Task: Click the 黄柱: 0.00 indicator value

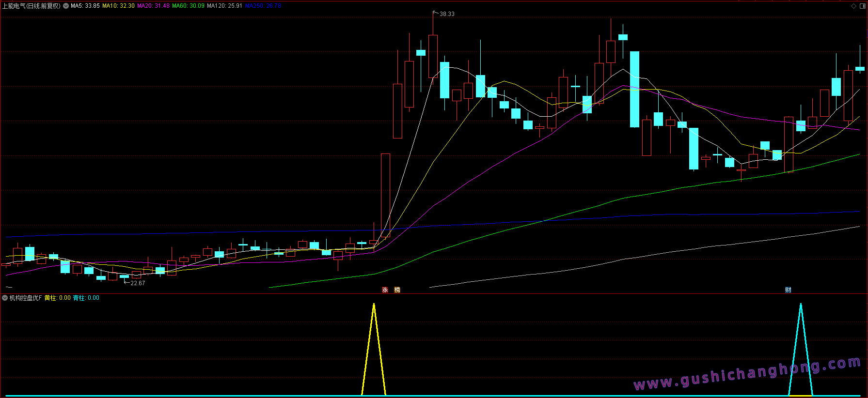Action: 58,298
